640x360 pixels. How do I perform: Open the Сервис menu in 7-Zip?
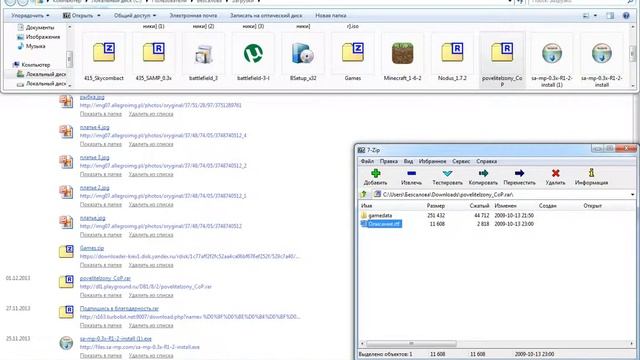(461, 161)
